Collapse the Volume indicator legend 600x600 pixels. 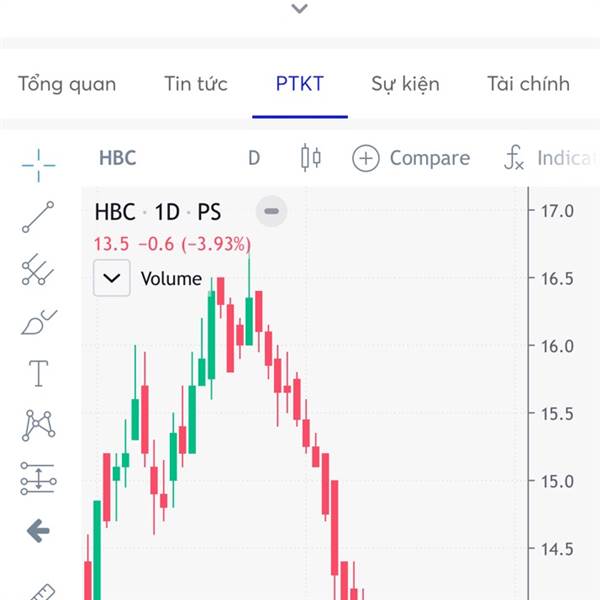tap(112, 278)
